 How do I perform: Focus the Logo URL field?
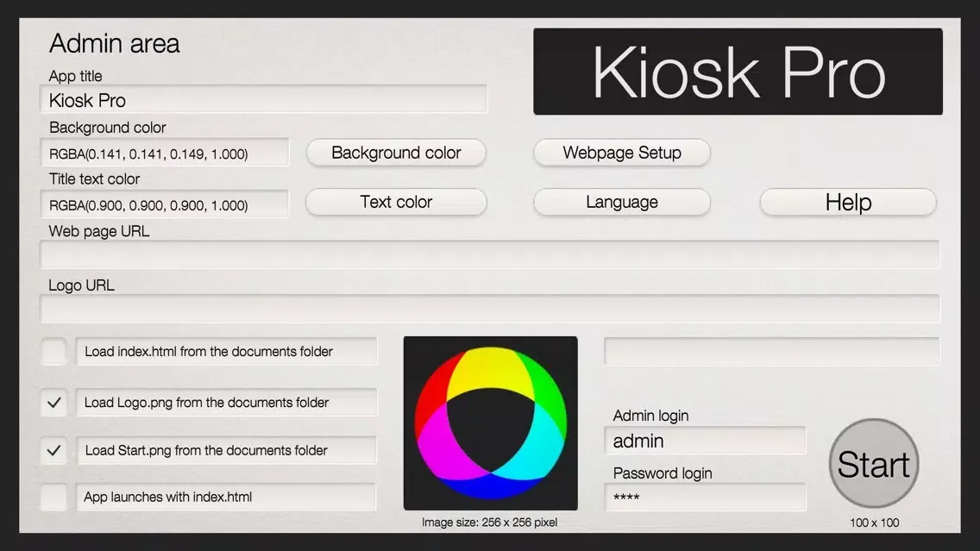490,309
